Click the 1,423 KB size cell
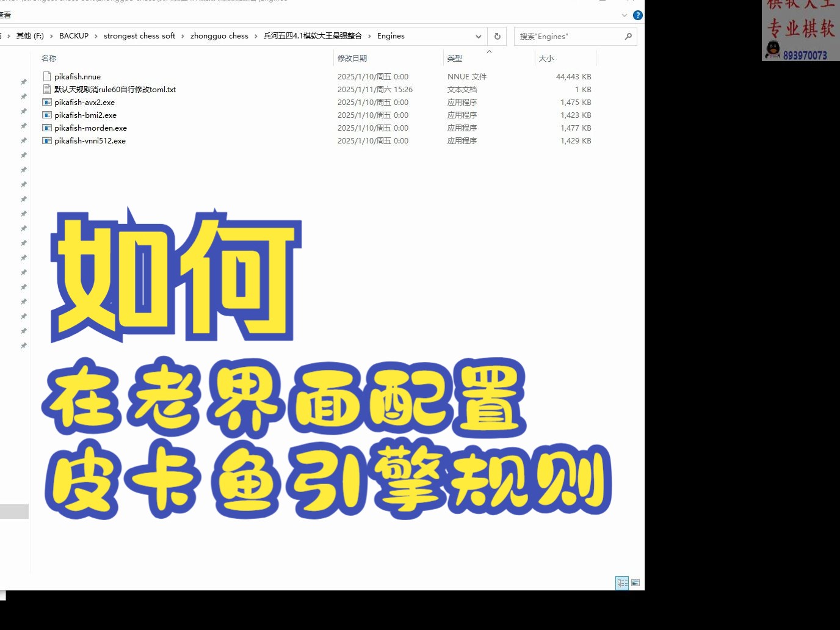The image size is (840, 630). point(576,115)
